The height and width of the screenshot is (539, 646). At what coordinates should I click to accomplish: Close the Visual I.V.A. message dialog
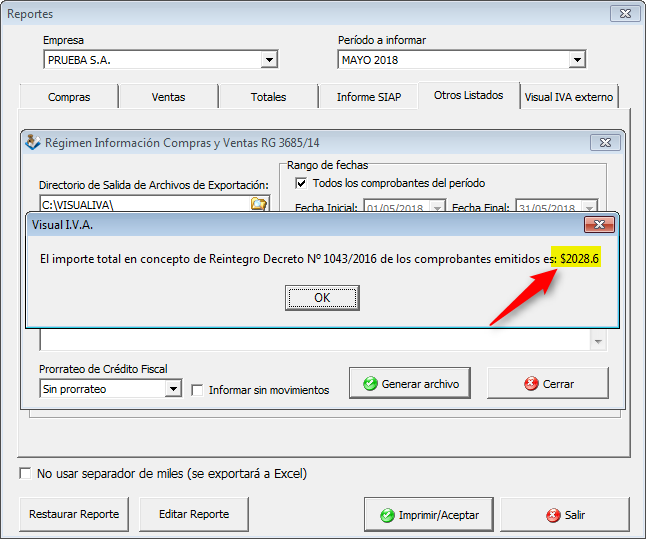598,225
